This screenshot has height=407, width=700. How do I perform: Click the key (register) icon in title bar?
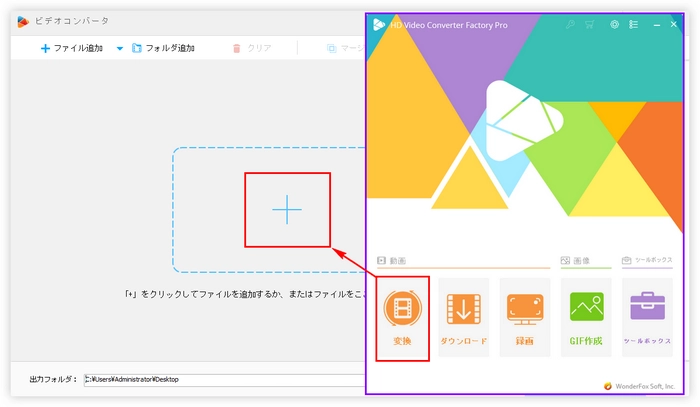click(x=569, y=24)
